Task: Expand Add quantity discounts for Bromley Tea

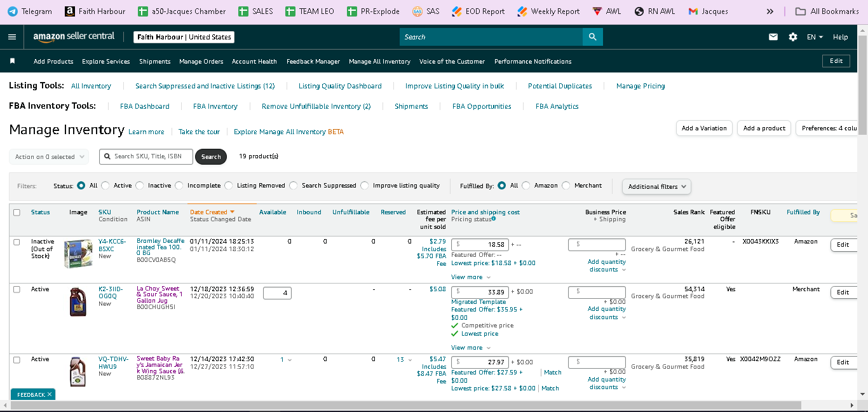Action: 606,266
